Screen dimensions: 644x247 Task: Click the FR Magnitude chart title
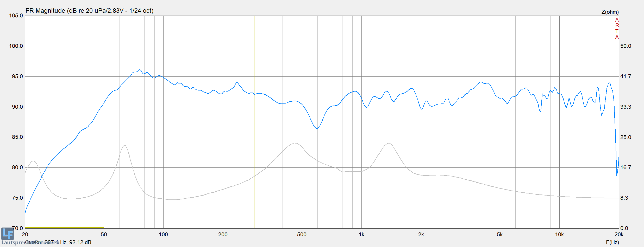pos(89,11)
